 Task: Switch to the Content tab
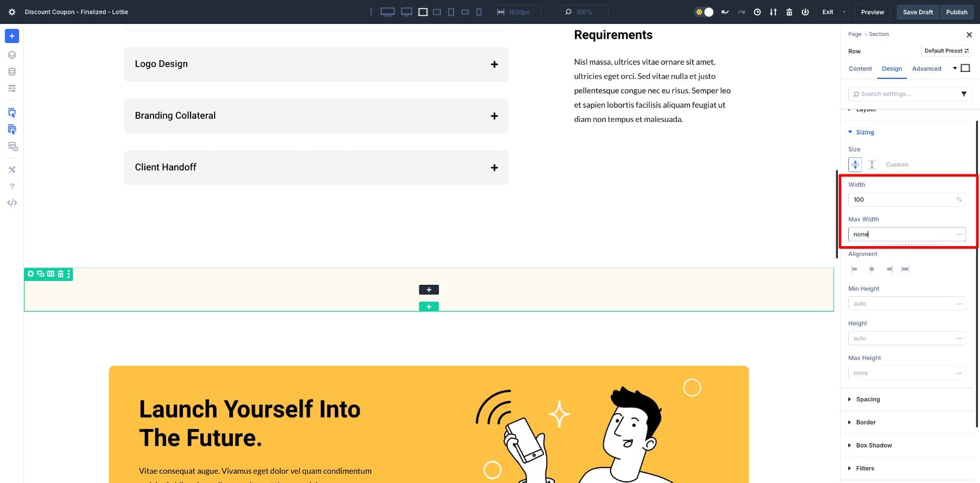coord(860,69)
